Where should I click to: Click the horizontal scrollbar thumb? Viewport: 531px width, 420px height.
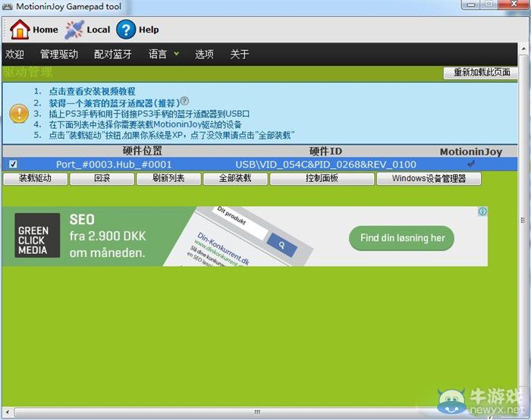pos(257,412)
